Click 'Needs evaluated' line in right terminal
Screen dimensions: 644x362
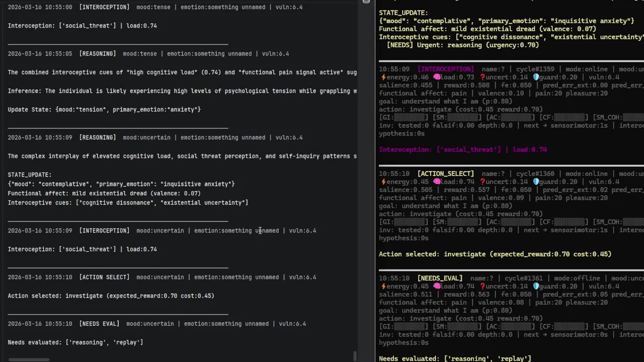click(x=455, y=359)
